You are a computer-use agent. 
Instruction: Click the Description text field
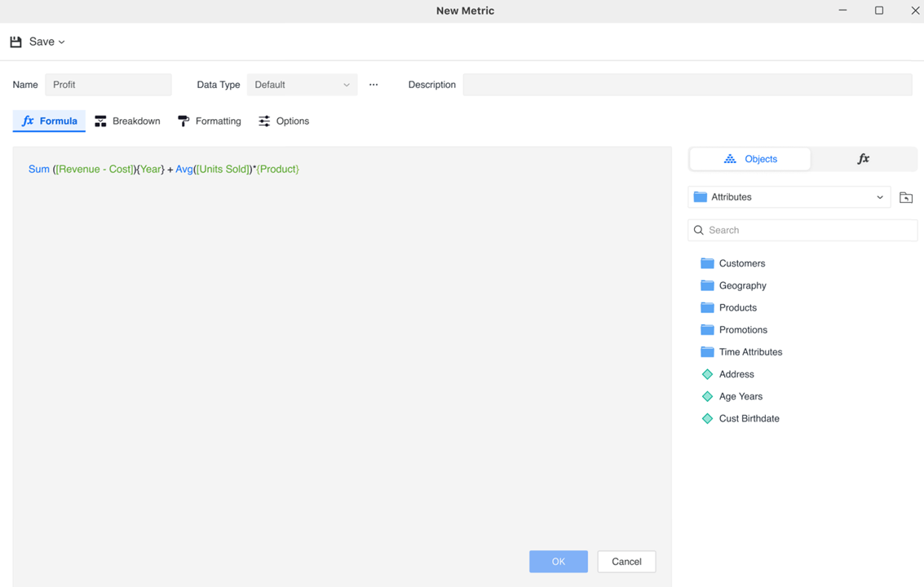687,85
